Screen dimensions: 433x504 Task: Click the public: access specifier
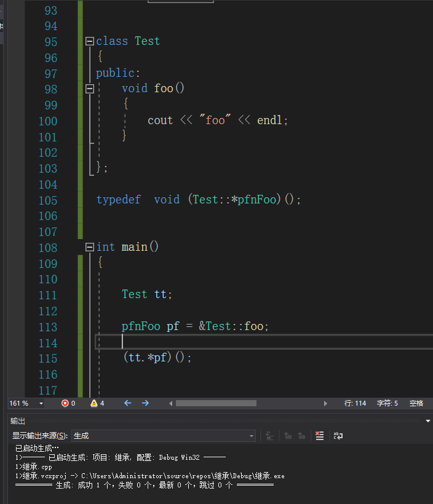pos(118,73)
